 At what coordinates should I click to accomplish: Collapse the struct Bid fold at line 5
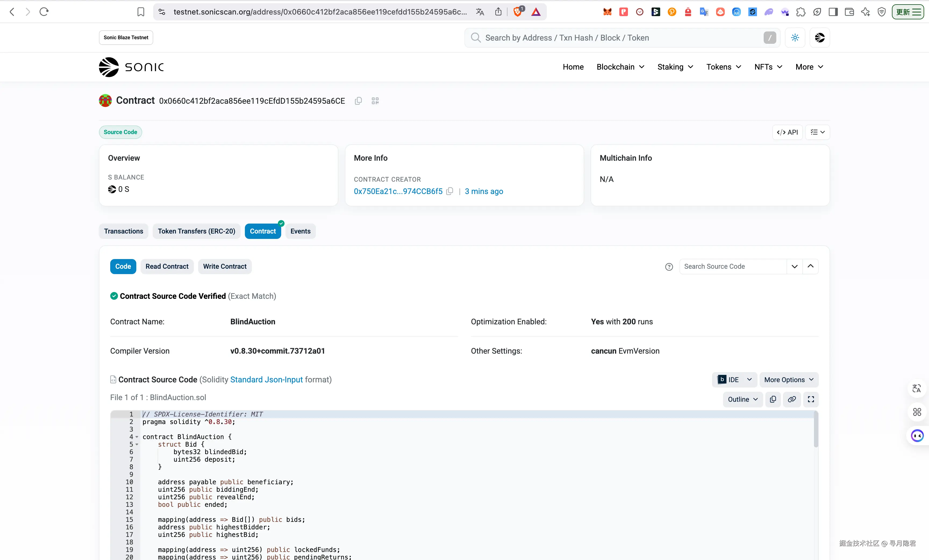point(137,445)
